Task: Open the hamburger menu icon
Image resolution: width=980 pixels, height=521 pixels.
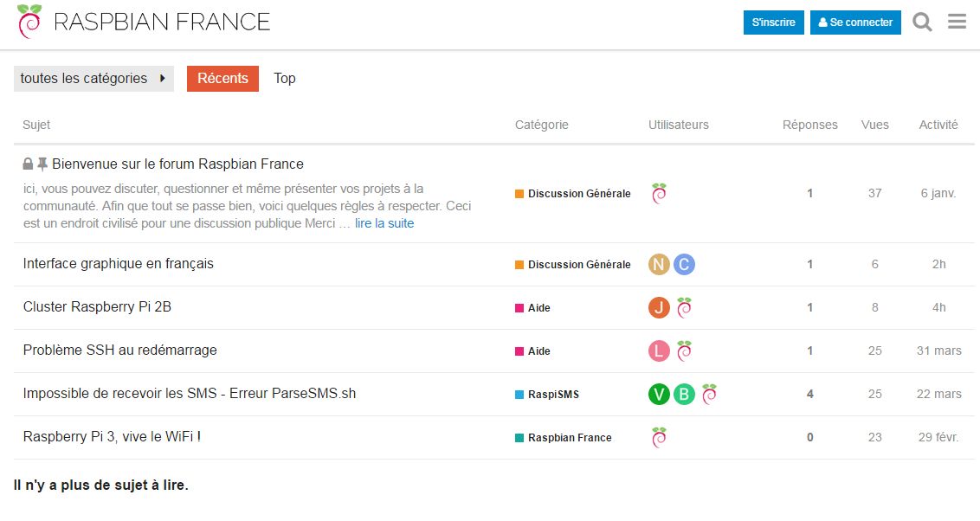Action: point(957,22)
